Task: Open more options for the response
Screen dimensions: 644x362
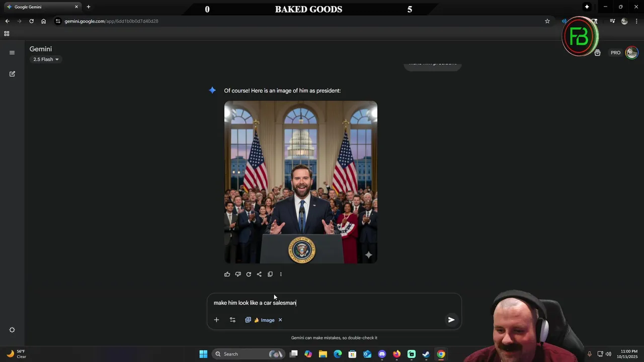Action: click(x=281, y=274)
